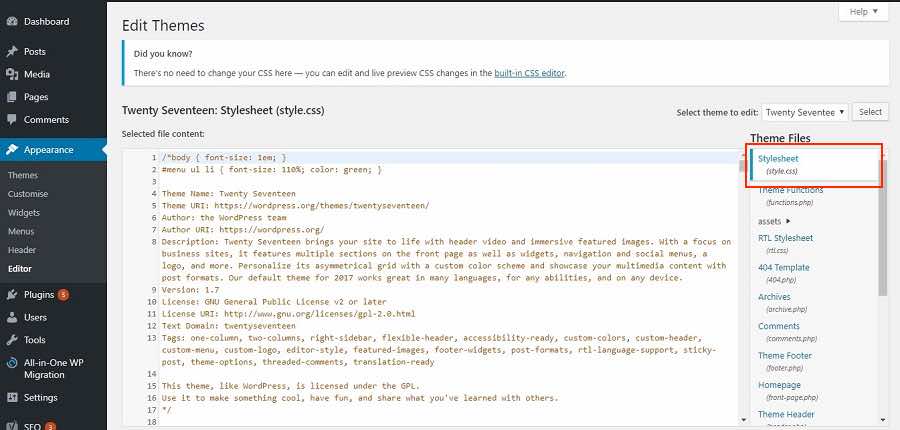Click line number 16 in gutter
The height and width of the screenshot is (430, 900).
click(x=152, y=398)
